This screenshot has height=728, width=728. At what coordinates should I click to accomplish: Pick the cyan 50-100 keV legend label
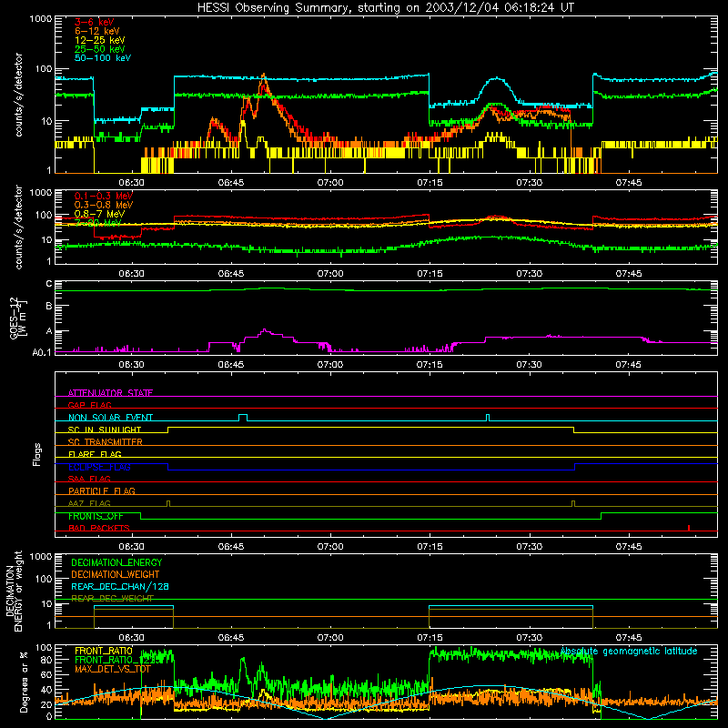pyautogui.click(x=102, y=58)
